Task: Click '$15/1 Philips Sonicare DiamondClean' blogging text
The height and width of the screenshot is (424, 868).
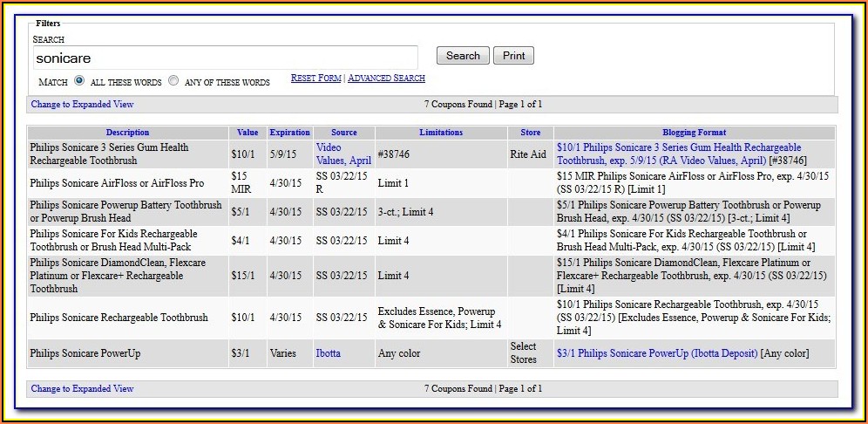Action: (691, 276)
